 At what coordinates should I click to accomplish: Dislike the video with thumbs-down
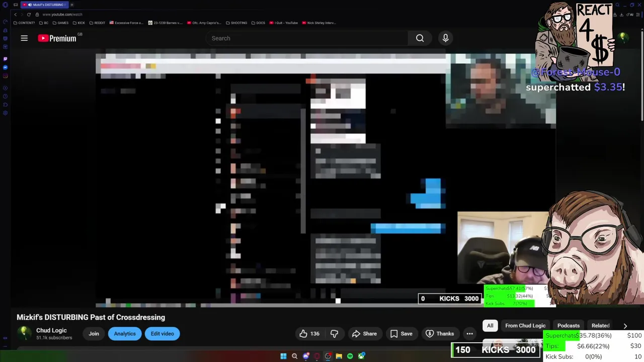coord(334,334)
